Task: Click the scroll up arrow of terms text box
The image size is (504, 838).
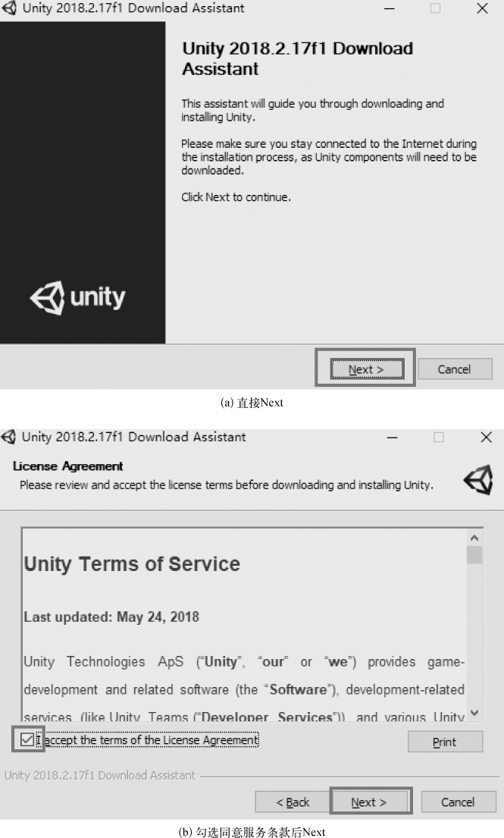Action: 474,538
